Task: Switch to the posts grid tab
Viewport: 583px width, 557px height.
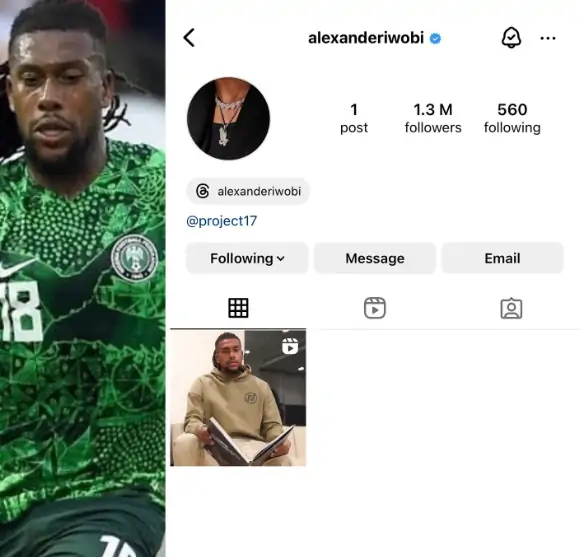Action: [x=238, y=308]
